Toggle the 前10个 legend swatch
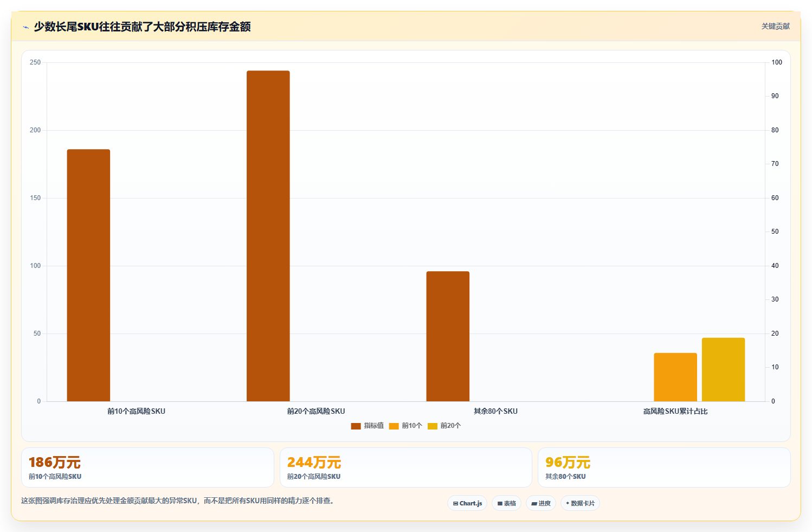 394,426
